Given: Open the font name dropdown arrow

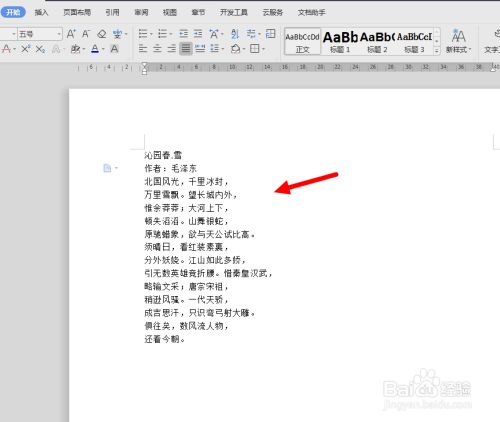Looking at the screenshot, I should 14,34.
